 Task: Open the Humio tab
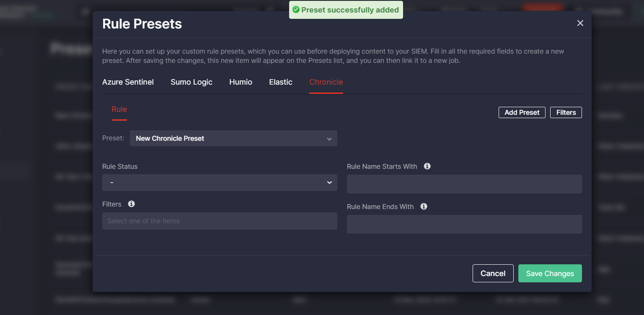point(241,82)
